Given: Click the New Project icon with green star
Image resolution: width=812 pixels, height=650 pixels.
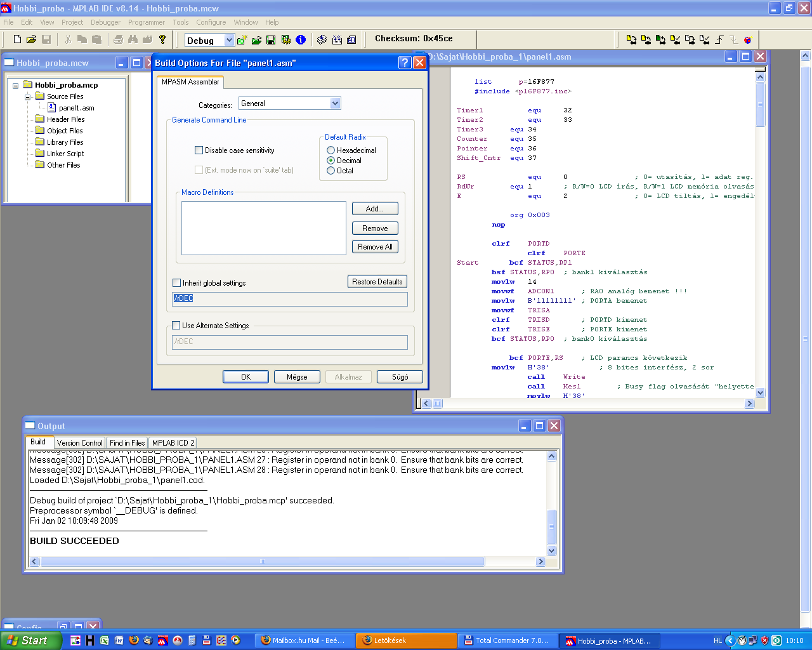Looking at the screenshot, I should [242, 40].
